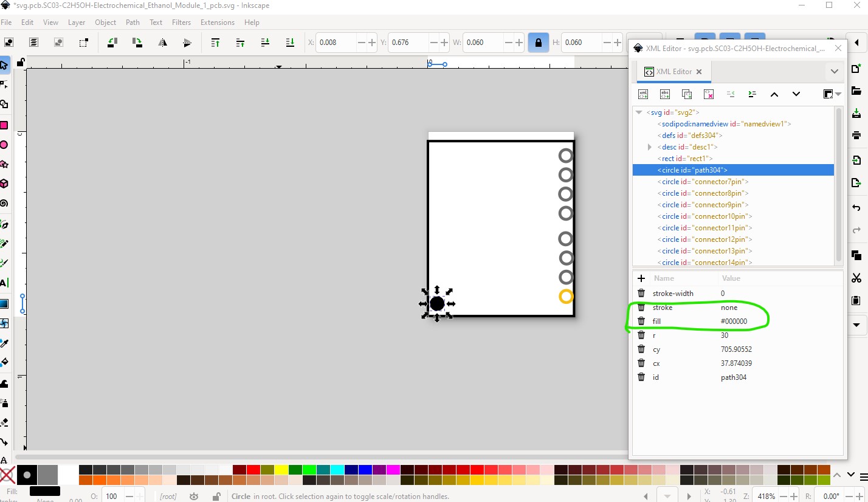Toggle the current layer lock icon

(x=216, y=497)
